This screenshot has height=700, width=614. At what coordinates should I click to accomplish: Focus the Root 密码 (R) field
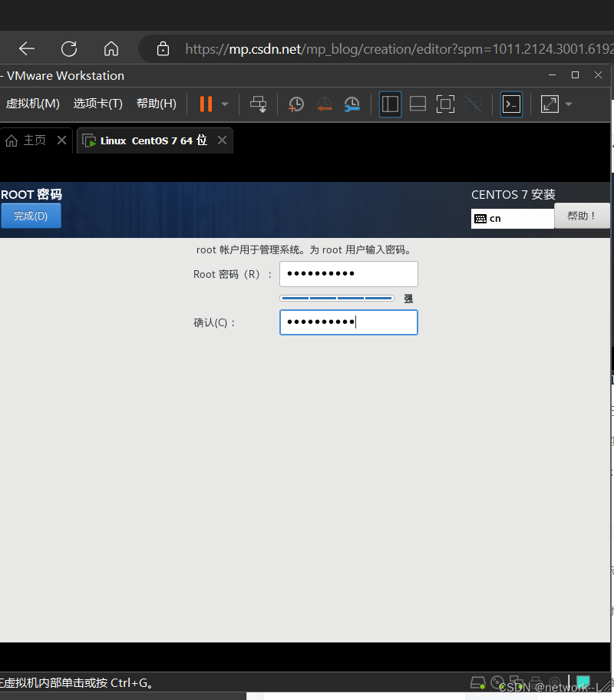pos(348,274)
